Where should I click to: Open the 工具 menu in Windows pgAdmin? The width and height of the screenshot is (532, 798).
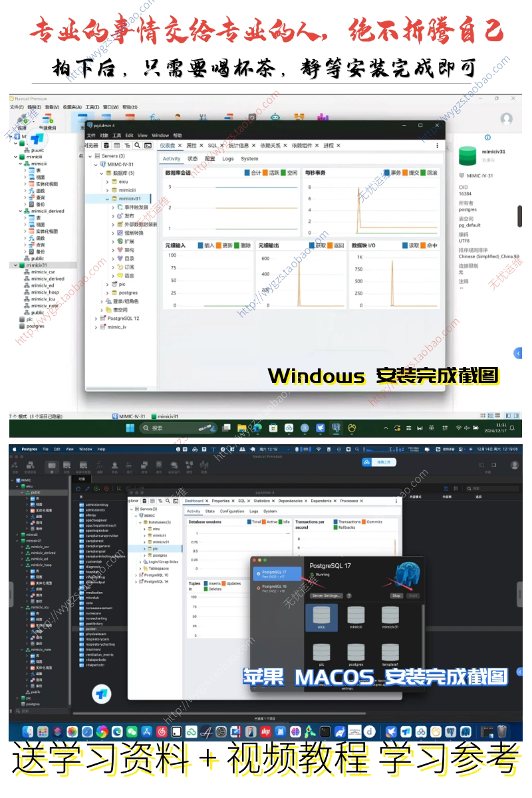click(117, 135)
